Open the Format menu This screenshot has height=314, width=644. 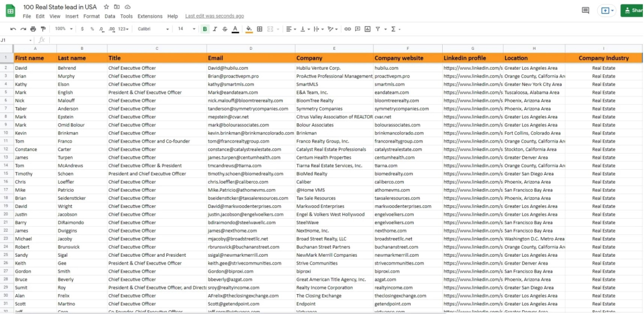[91, 16]
